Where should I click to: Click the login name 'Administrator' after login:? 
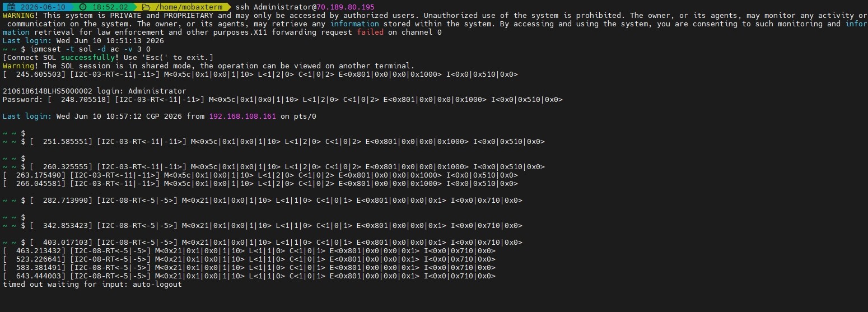click(157, 91)
